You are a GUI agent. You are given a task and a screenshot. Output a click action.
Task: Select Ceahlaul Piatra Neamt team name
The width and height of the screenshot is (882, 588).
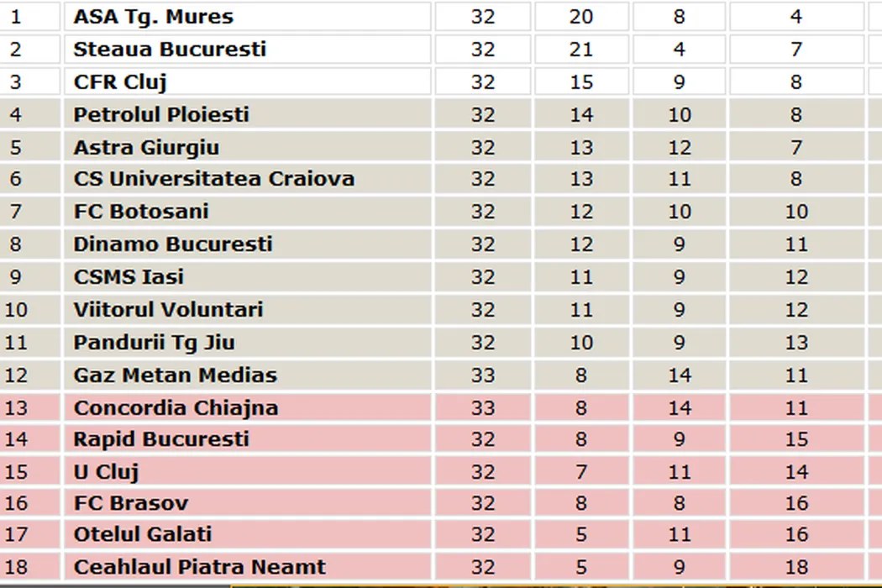pos(200,567)
